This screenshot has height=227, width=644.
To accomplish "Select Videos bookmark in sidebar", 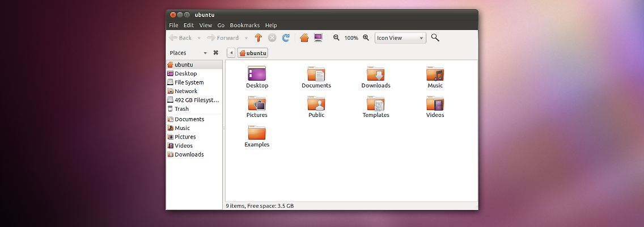I will click(x=194, y=146).
